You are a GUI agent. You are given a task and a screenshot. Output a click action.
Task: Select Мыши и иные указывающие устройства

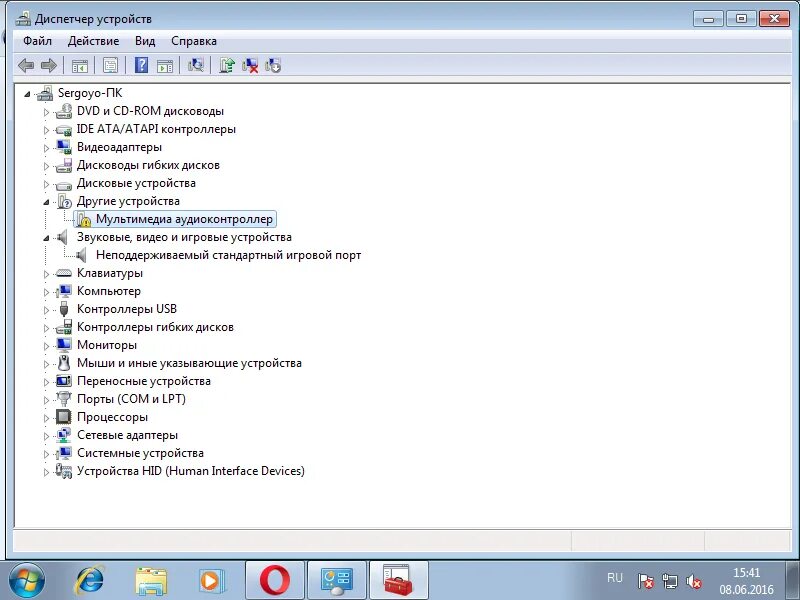189,363
